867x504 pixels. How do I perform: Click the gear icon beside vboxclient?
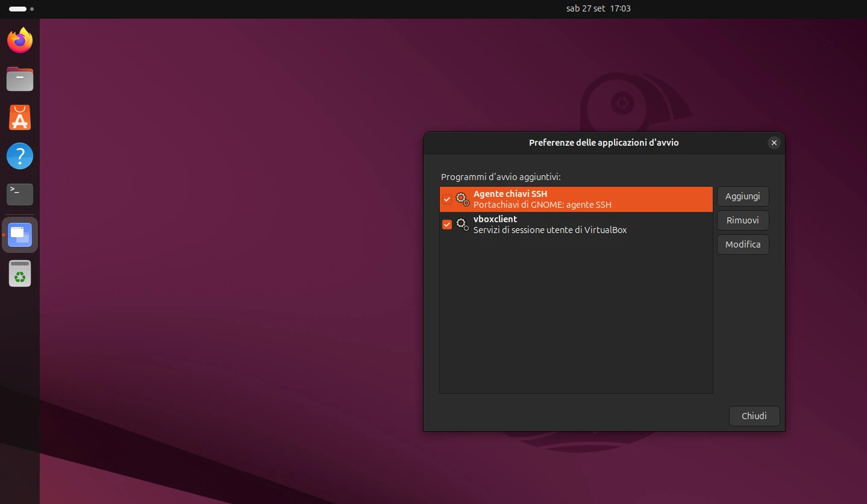(x=462, y=224)
